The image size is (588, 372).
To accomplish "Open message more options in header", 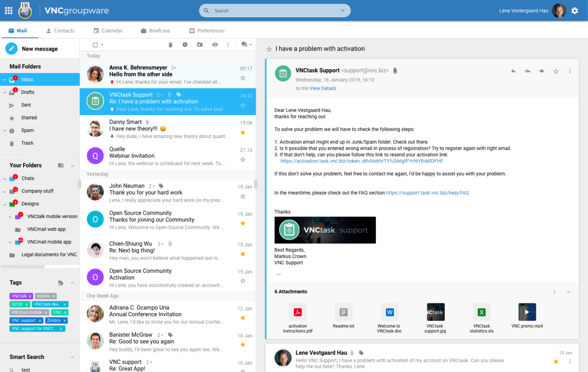I will (570, 71).
